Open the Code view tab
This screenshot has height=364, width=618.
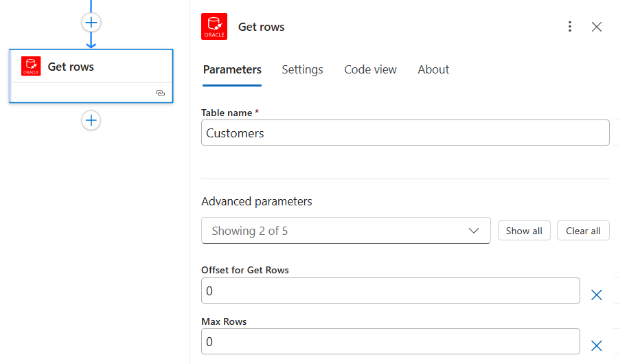click(370, 70)
